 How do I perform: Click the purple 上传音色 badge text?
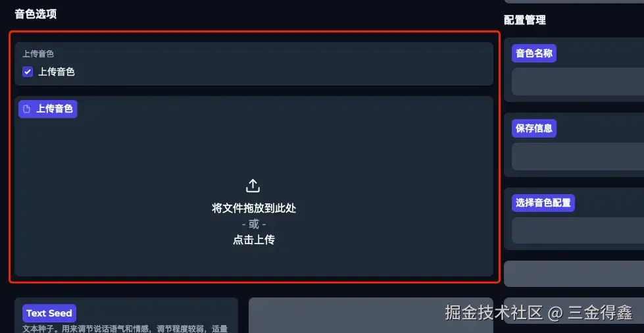(55, 109)
